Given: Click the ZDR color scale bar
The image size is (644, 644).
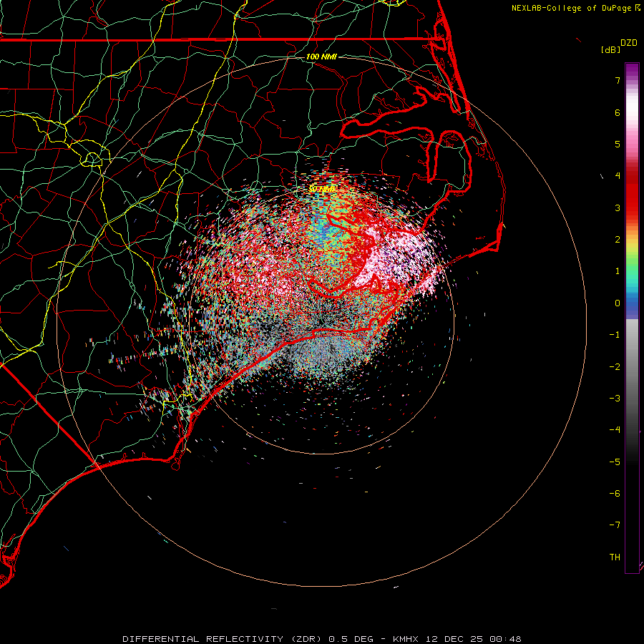Looking at the screenshot, I should (x=632, y=318).
